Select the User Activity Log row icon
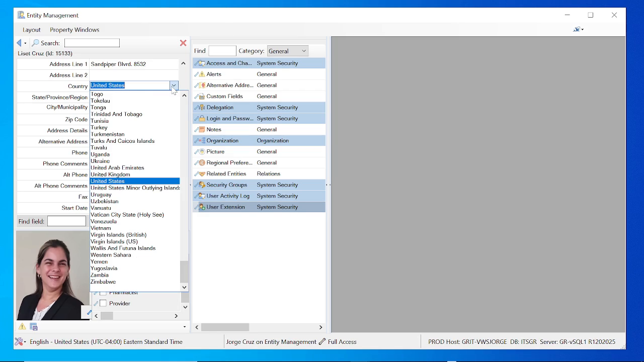Viewport: 644px width, 362px height. (201, 196)
